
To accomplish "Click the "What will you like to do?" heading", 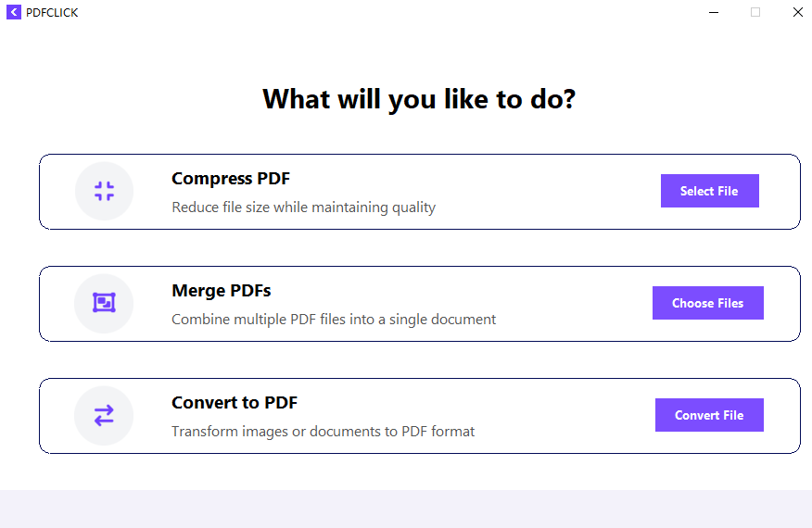I will 419,99.
